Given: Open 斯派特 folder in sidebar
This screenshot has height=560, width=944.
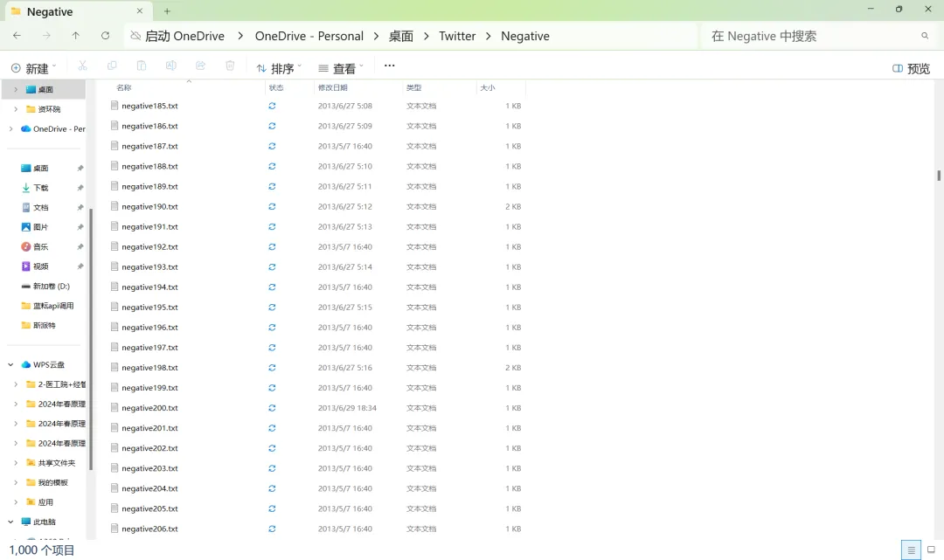Looking at the screenshot, I should [44, 325].
